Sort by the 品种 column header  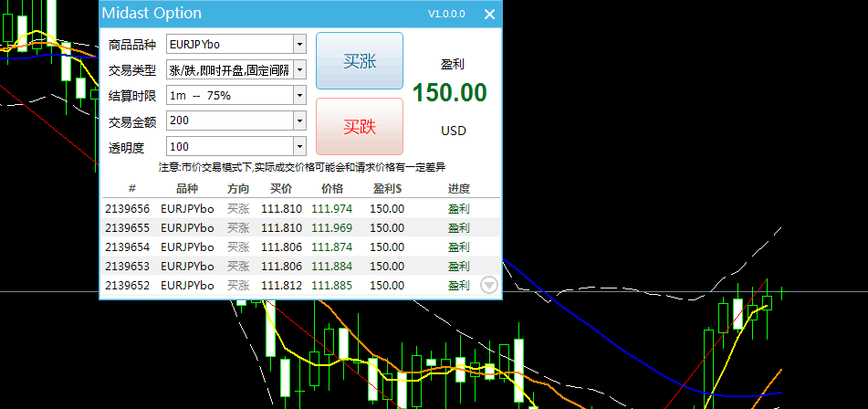pyautogui.click(x=186, y=188)
